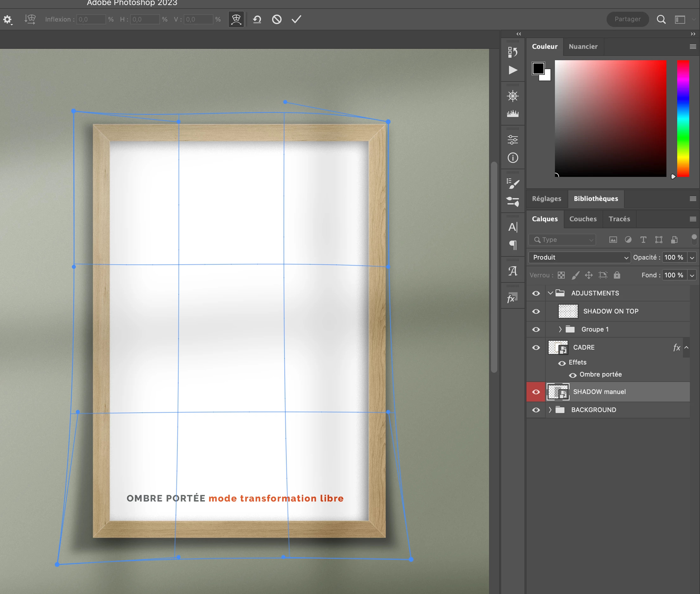Collapse the ADJUSTMENTS group

[550, 293]
